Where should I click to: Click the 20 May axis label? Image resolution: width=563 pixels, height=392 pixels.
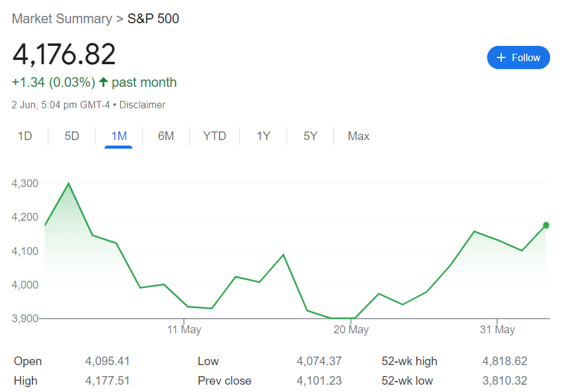(352, 330)
